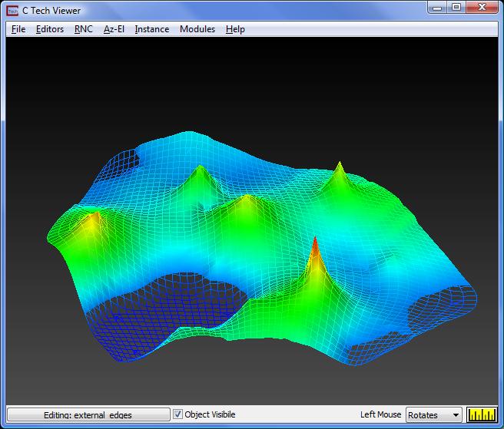The width and height of the screenshot is (504, 429).
Task: Open the RNC menu
Action: pos(84,29)
